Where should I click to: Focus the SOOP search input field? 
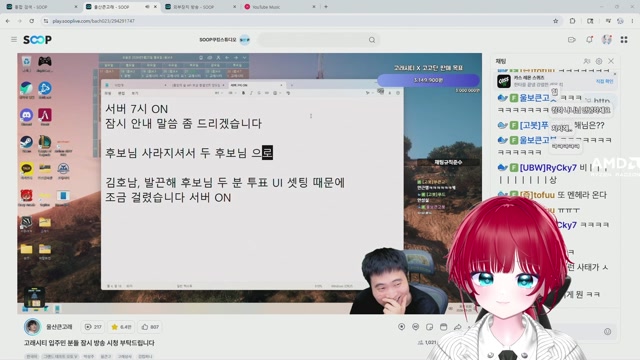pyautogui.click(x=313, y=40)
